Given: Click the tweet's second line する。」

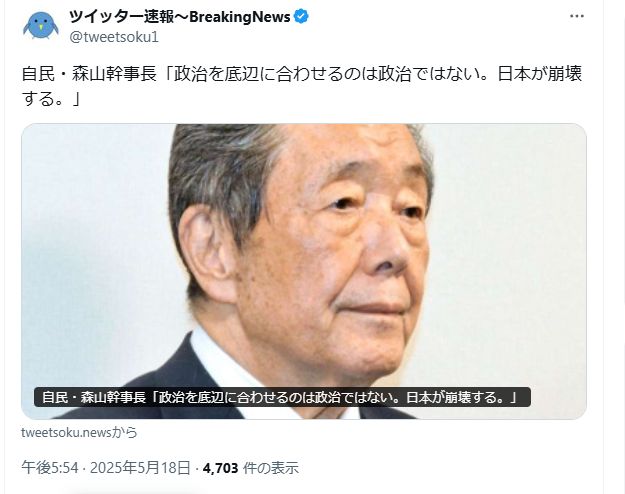Looking at the screenshot, I should [51, 98].
